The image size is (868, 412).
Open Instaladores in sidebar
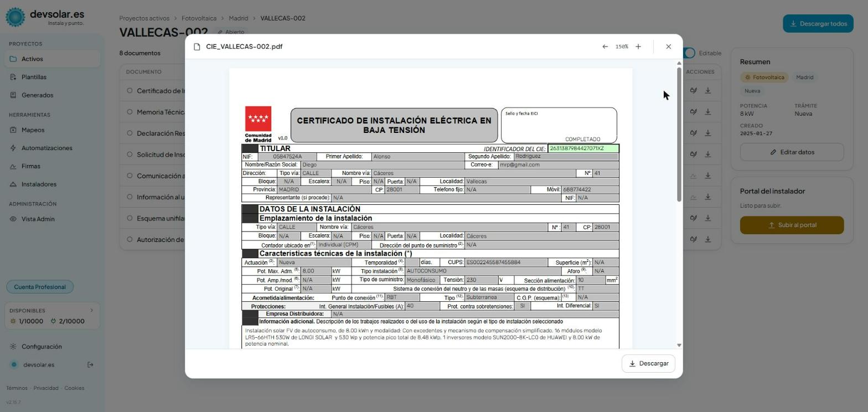point(52,184)
